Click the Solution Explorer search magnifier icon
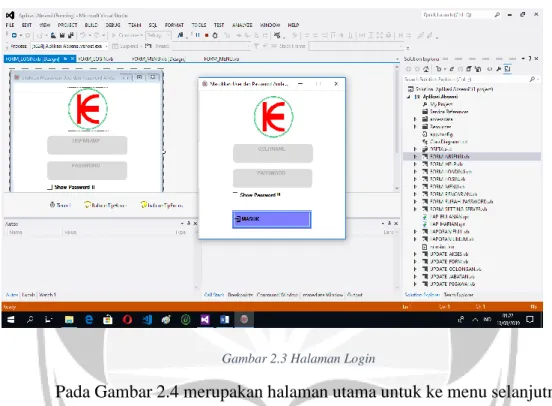Image resolution: width=552 pixels, height=406 pixels. [x=532, y=80]
